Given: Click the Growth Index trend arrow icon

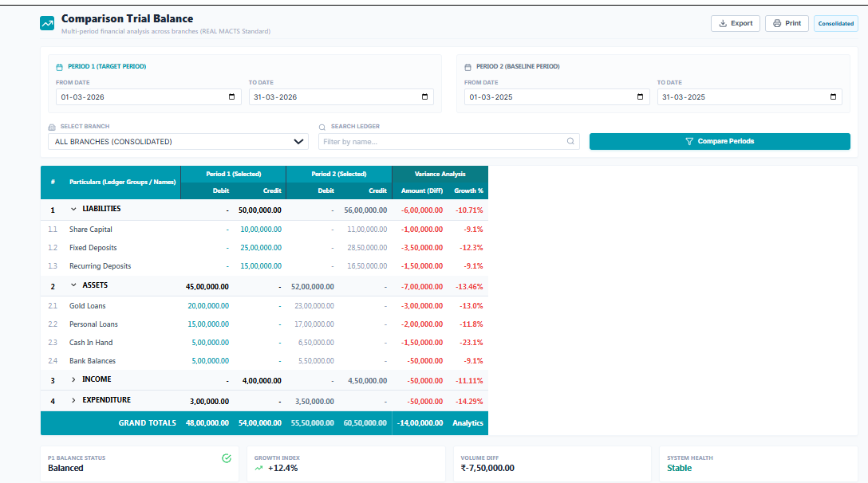Looking at the screenshot, I should (x=258, y=469).
